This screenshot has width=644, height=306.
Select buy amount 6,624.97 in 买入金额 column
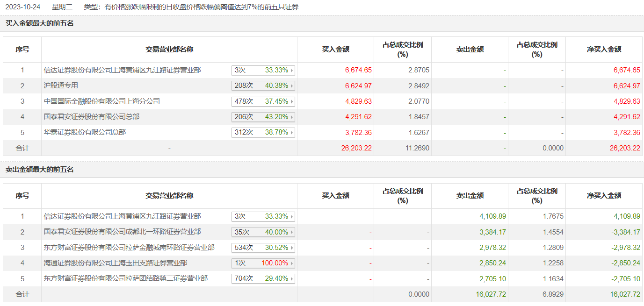click(359, 86)
